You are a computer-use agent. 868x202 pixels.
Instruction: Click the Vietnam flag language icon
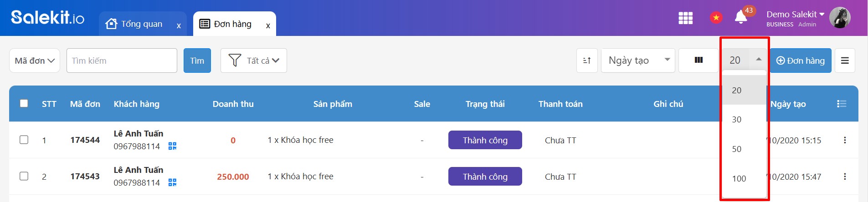point(716,18)
